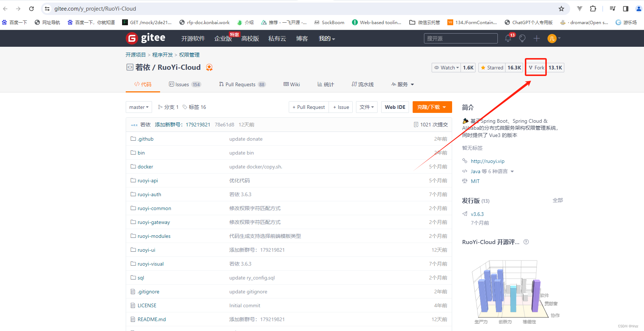Open the 流水线 tab
The height and width of the screenshot is (331, 644).
363,84
